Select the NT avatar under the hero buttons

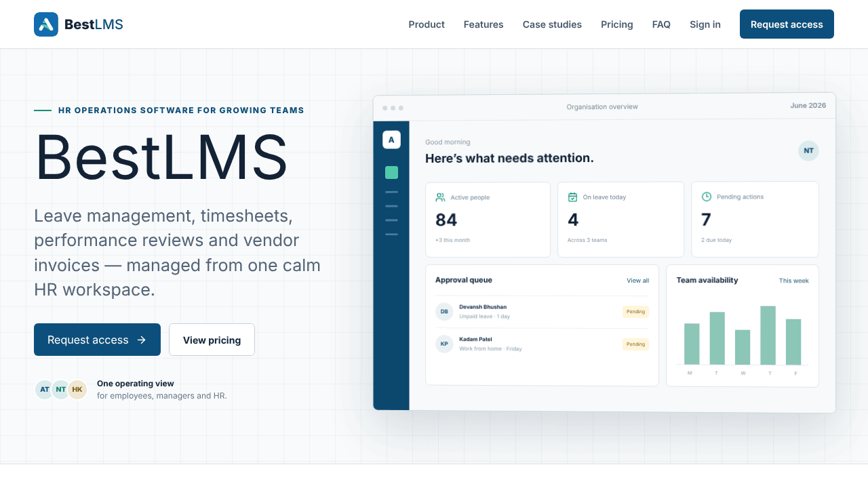(61, 389)
